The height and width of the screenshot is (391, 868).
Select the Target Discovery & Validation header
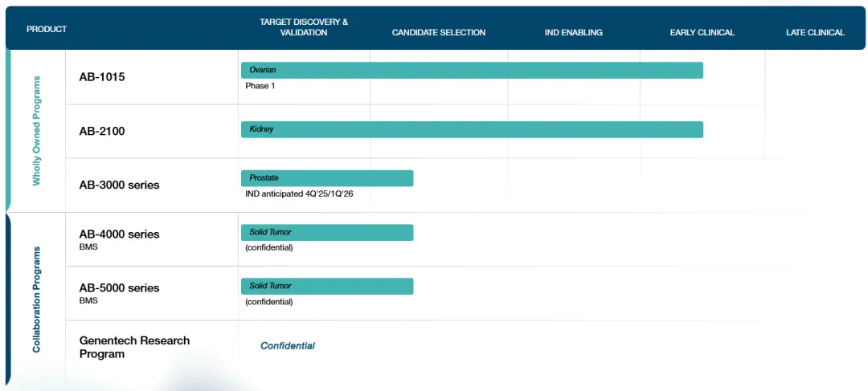[x=304, y=27]
